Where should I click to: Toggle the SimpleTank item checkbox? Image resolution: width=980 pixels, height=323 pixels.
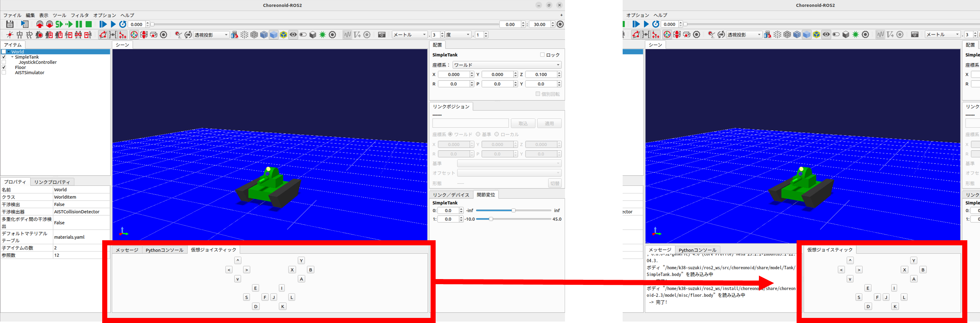pos(4,57)
